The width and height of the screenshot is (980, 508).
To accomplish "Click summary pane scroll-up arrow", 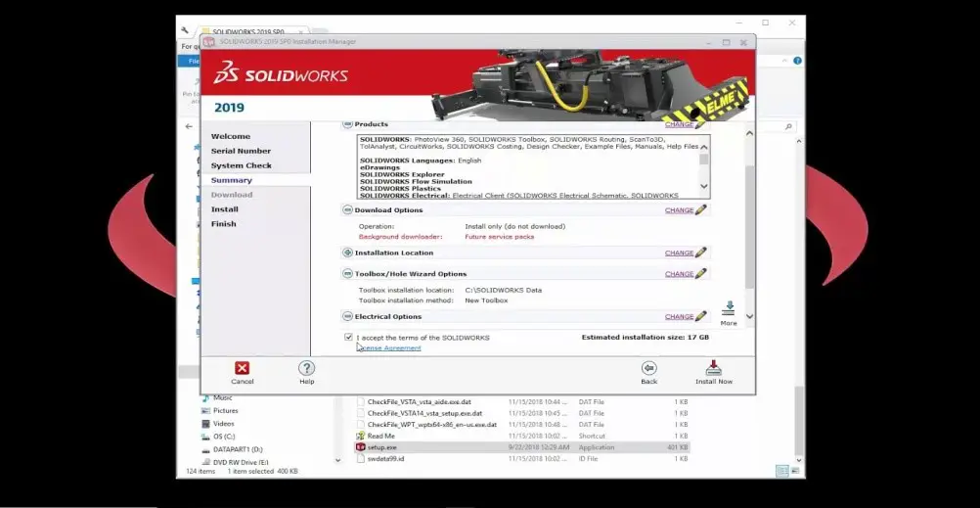I will click(749, 133).
